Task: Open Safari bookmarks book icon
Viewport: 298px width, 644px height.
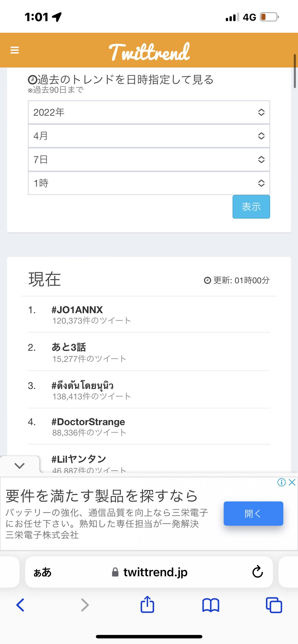Action: [211, 605]
